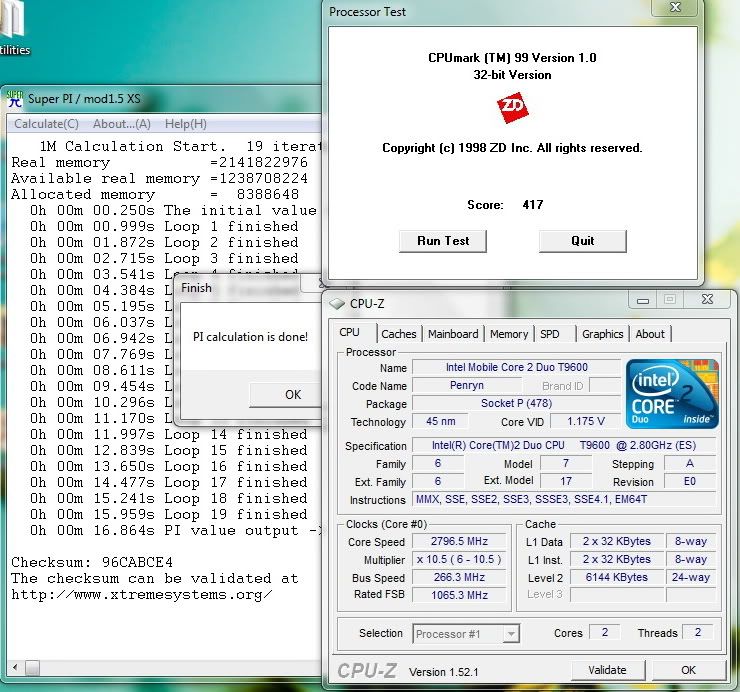Open the Help(H) menu
This screenshot has height=692, width=740.
pos(185,124)
